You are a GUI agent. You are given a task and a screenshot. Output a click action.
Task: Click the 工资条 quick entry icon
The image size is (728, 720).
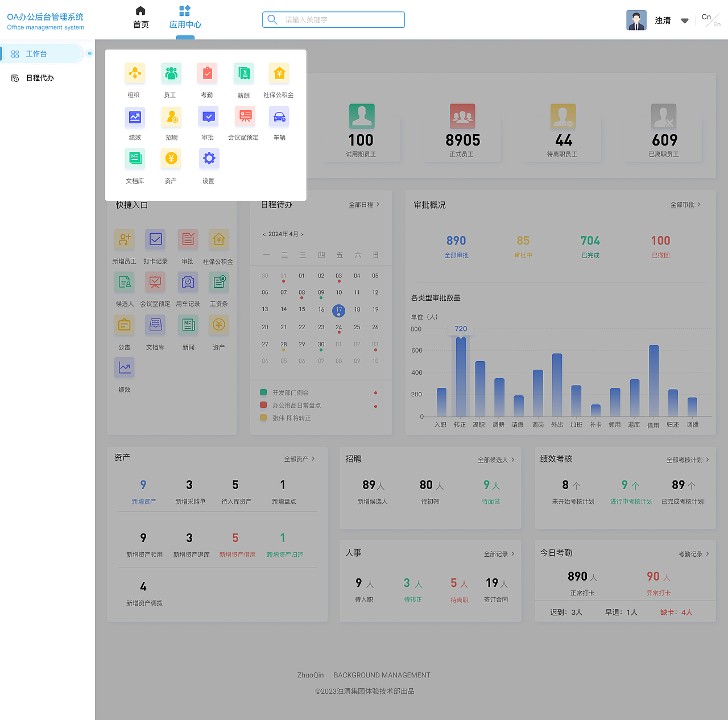[219, 282]
